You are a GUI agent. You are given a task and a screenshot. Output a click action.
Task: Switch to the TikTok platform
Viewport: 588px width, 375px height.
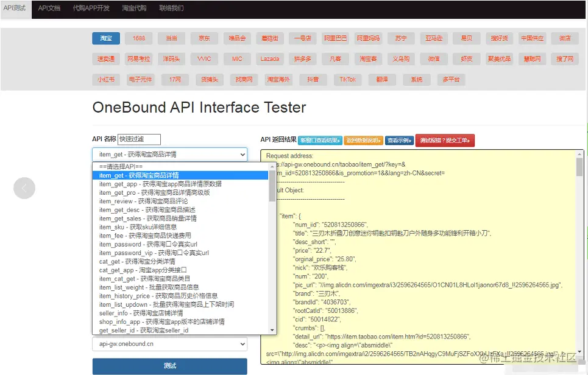pyautogui.click(x=348, y=79)
